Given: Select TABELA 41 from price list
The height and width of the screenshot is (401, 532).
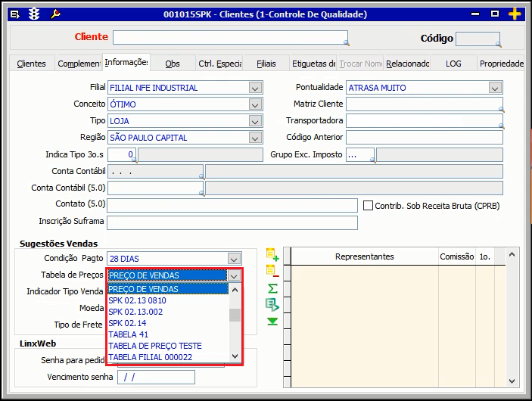Looking at the screenshot, I should [128, 334].
